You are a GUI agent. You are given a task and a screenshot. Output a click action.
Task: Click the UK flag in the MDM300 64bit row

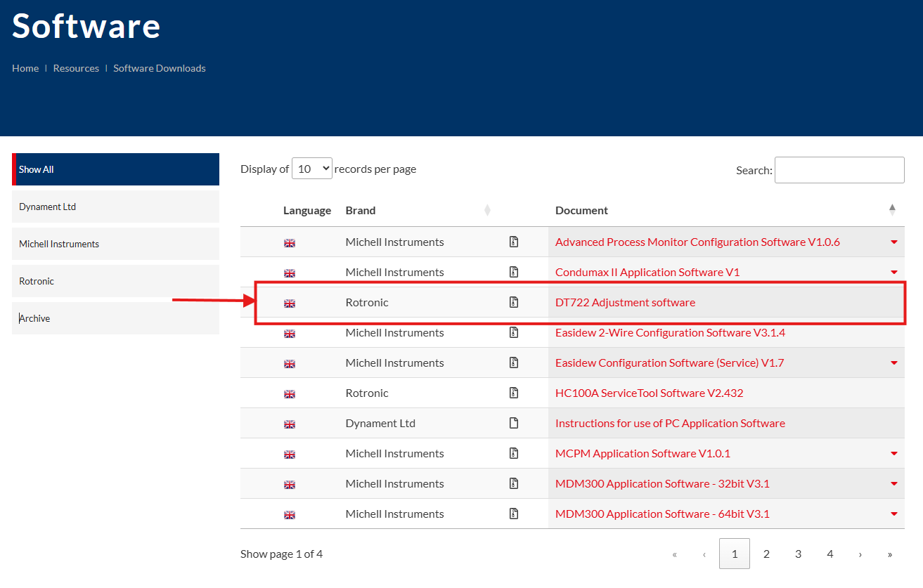[x=290, y=515]
